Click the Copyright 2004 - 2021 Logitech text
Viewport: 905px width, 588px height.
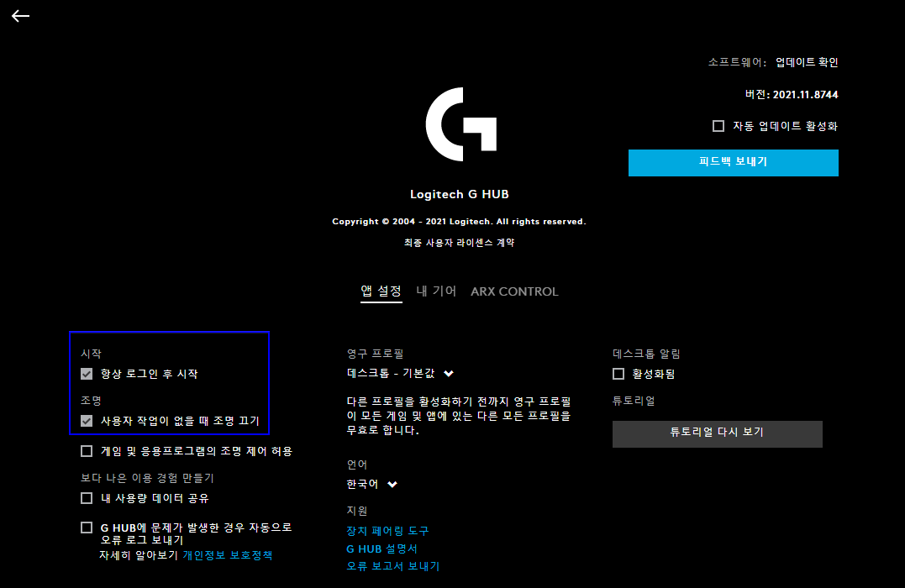coord(459,222)
